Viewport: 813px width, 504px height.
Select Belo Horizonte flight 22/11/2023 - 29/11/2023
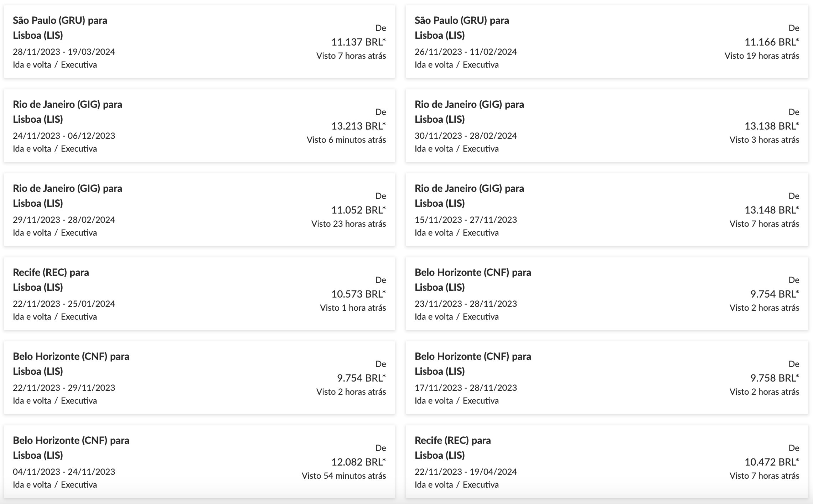coord(64,388)
